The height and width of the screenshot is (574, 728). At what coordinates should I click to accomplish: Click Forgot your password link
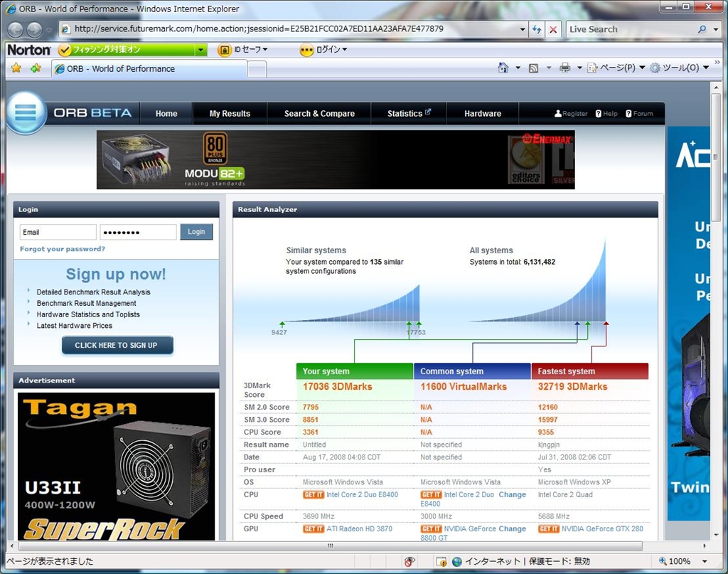coord(63,249)
